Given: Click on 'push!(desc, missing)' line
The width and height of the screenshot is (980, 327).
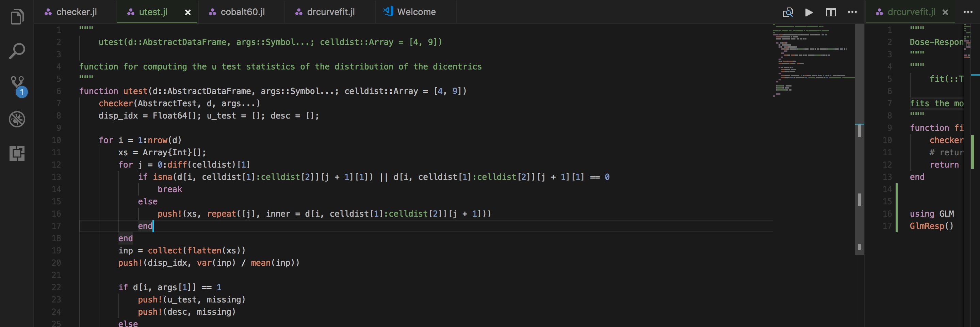Looking at the screenshot, I should coord(187,312).
